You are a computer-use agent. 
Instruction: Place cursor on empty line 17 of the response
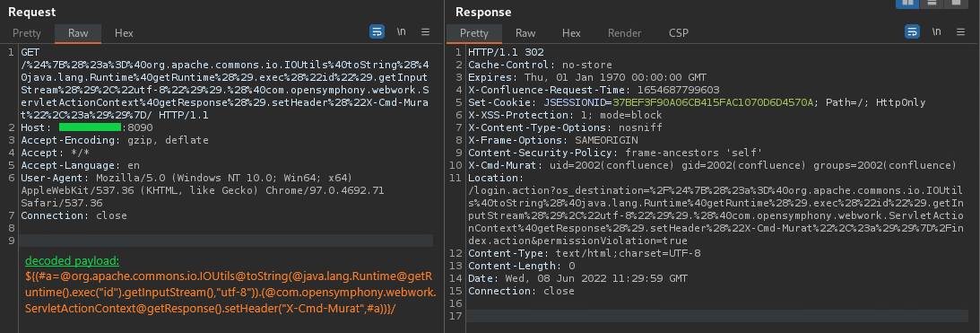[717, 316]
